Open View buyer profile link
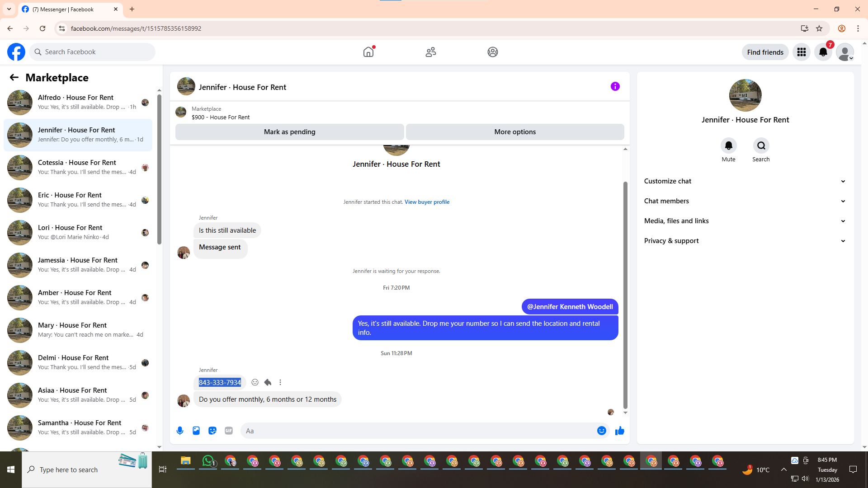868x488 pixels. coord(427,202)
